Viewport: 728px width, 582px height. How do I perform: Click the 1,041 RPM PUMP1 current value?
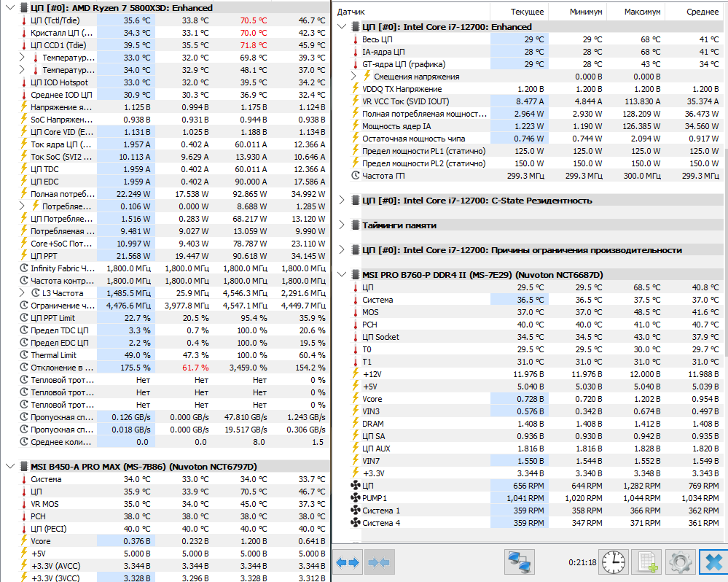point(525,498)
